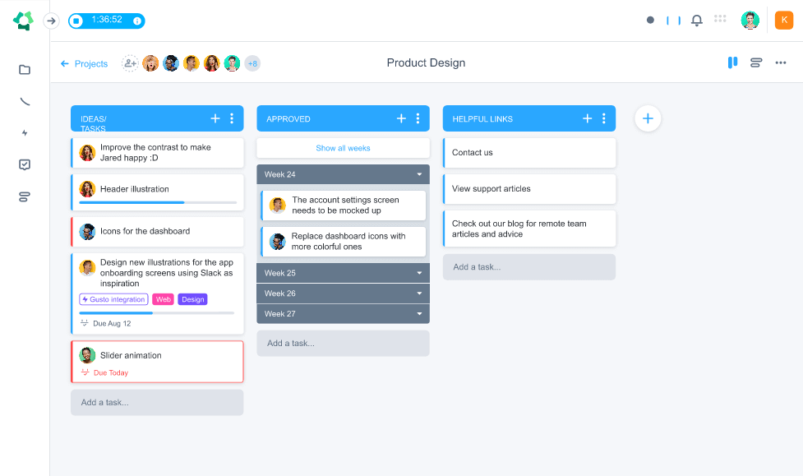Screen dimensions: 803x476
Task: Stop the running 1:36:52 timer
Action: coord(76,20)
